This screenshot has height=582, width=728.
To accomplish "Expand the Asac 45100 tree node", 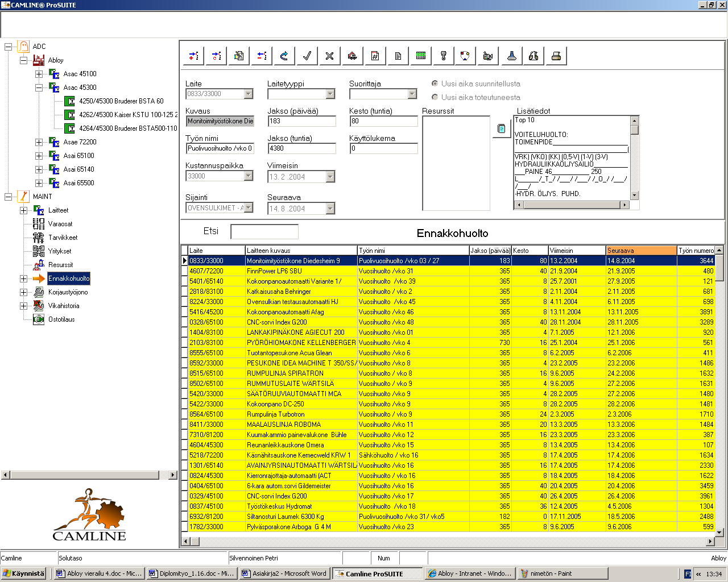I will [x=39, y=74].
